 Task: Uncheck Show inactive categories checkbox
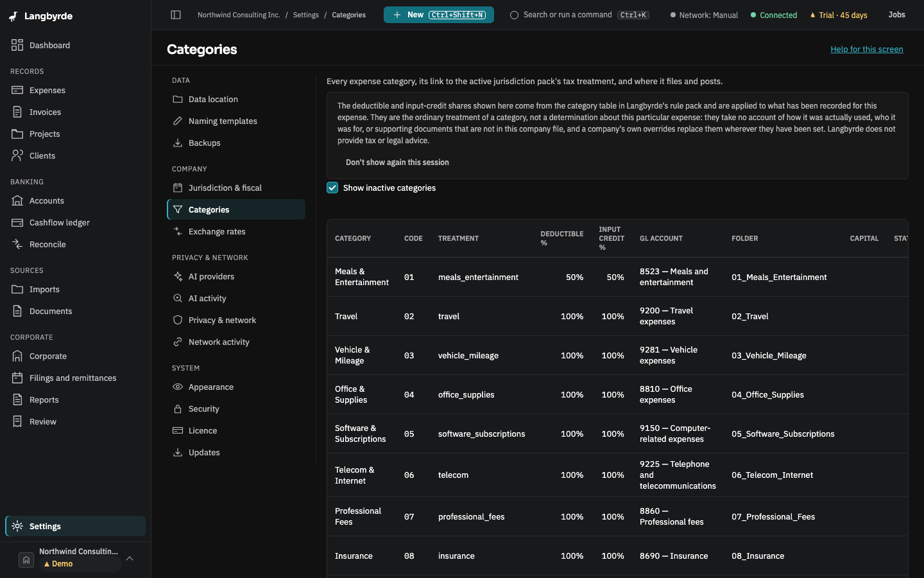tap(332, 188)
